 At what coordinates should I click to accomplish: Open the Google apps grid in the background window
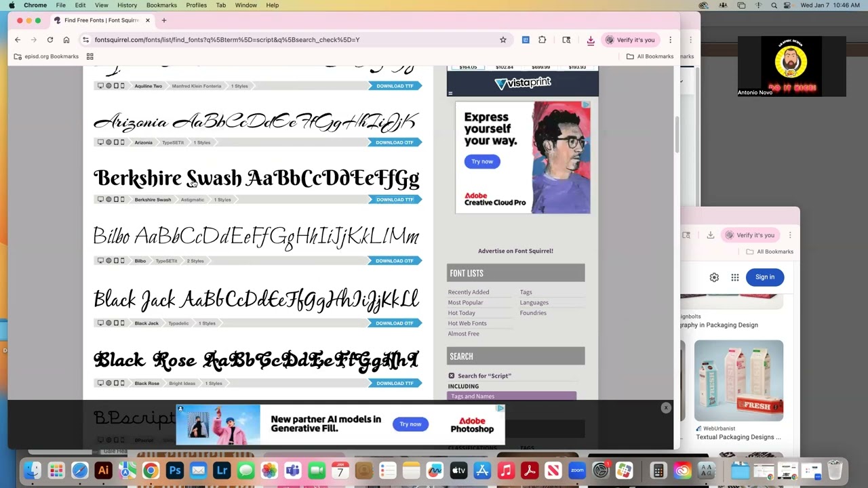(735, 277)
